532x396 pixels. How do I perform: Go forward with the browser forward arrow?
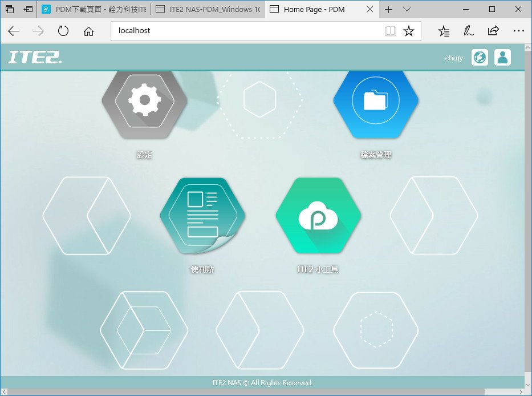[38, 31]
